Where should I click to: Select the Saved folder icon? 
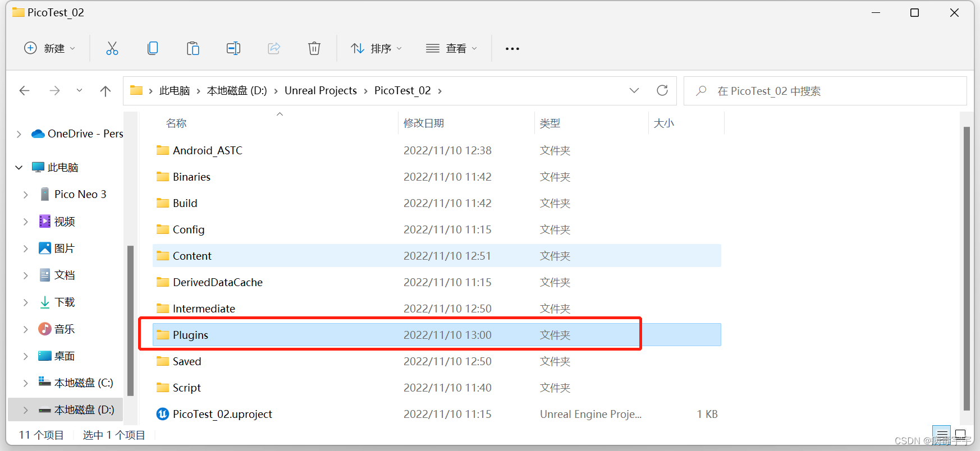pos(163,361)
